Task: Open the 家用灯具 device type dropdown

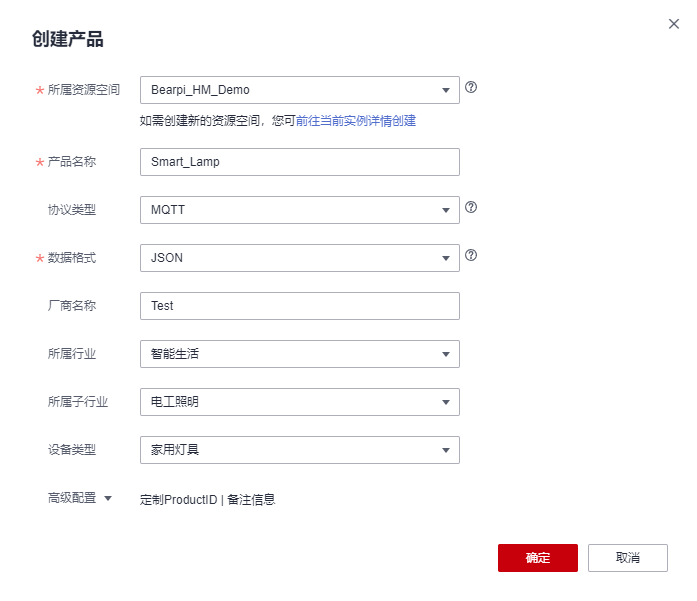Action: [x=299, y=450]
